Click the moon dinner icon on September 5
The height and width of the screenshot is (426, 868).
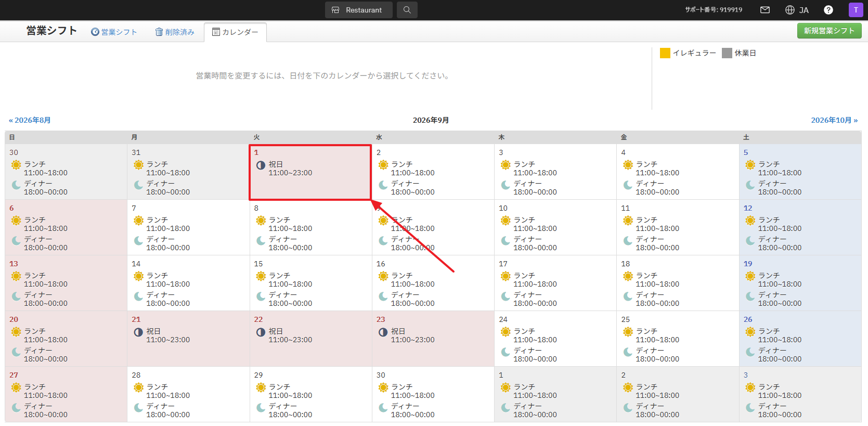click(750, 185)
